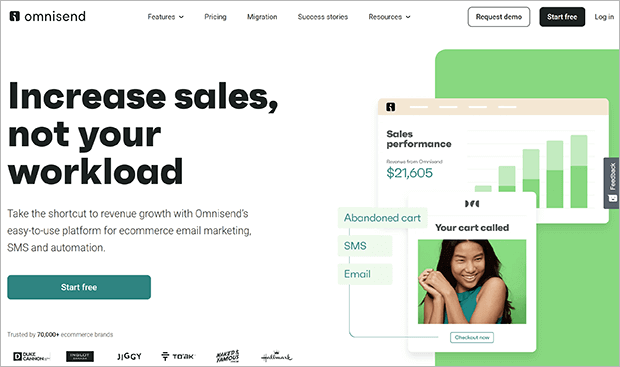Click the smiling woman cart image
Viewport: 620px width, 367px height.
click(x=472, y=282)
